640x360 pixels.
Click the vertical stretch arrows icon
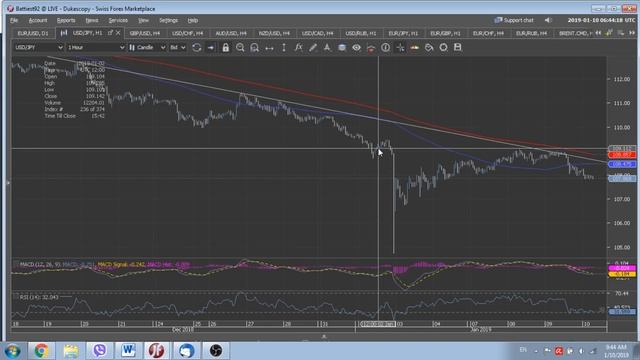[x=284, y=48]
